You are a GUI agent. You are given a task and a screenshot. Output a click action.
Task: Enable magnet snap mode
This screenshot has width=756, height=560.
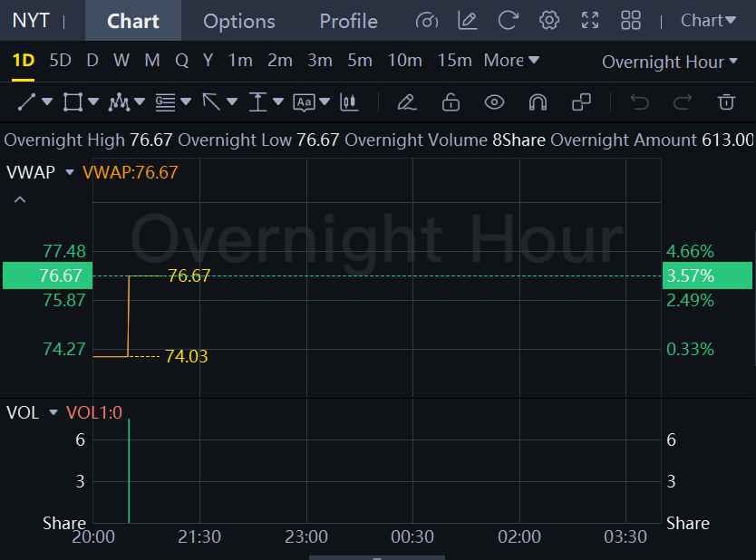click(x=538, y=102)
